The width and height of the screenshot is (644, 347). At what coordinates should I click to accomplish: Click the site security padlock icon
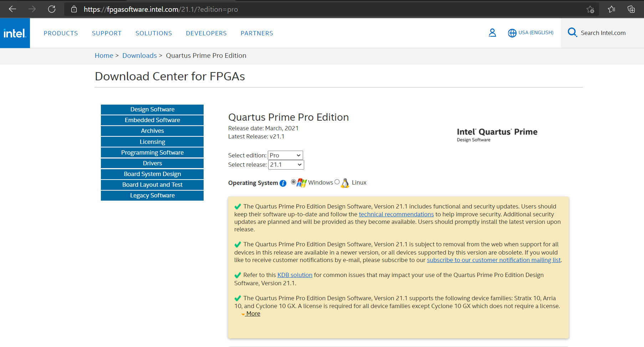coord(74,9)
